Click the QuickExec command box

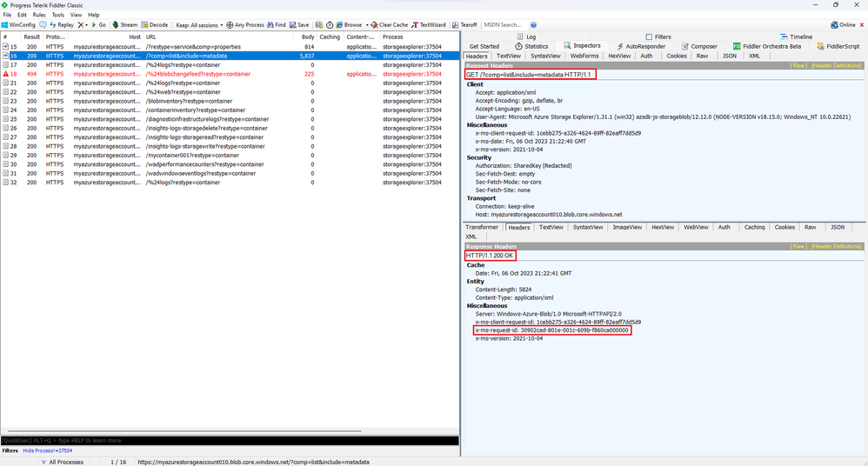(x=230, y=441)
